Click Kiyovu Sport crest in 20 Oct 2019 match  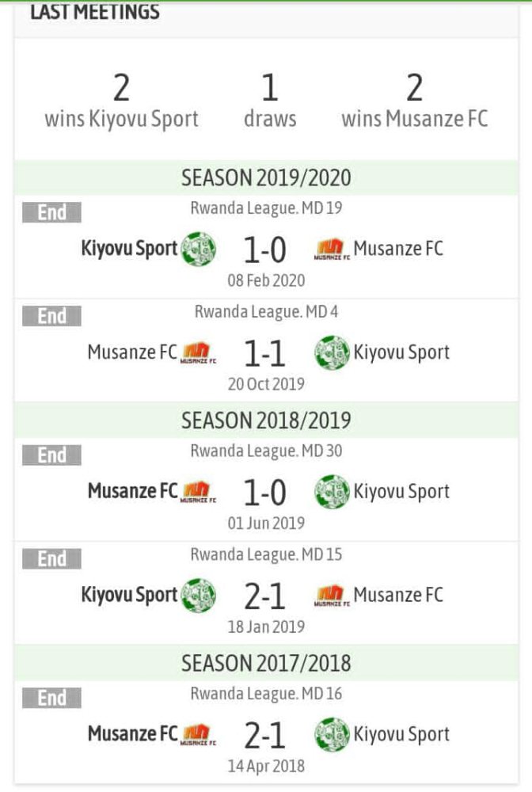[x=332, y=352]
